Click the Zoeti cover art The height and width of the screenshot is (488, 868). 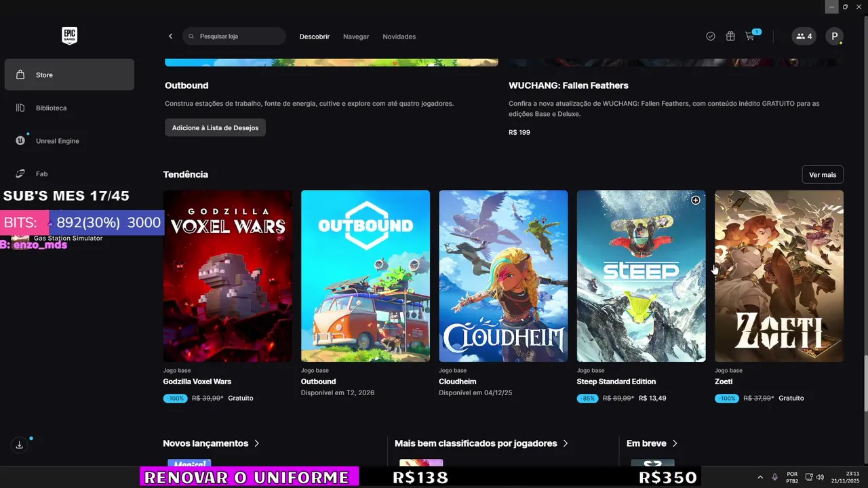(x=779, y=276)
